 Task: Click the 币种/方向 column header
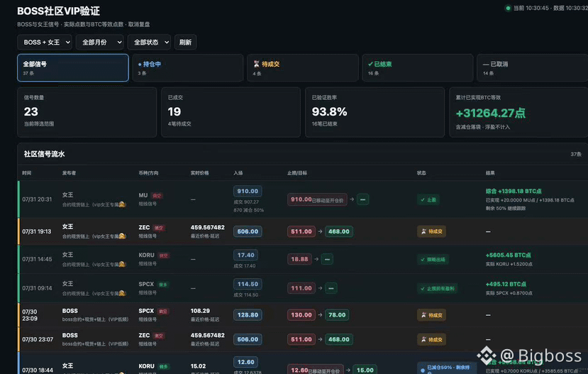coord(148,173)
